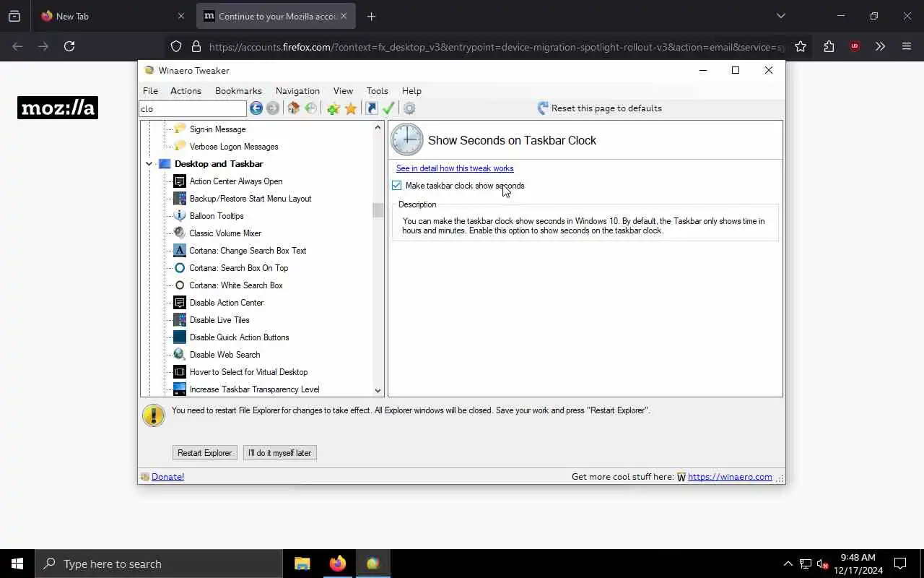
Task: Select Disable Quick Action Buttons tree item
Action: pyautogui.click(x=239, y=337)
